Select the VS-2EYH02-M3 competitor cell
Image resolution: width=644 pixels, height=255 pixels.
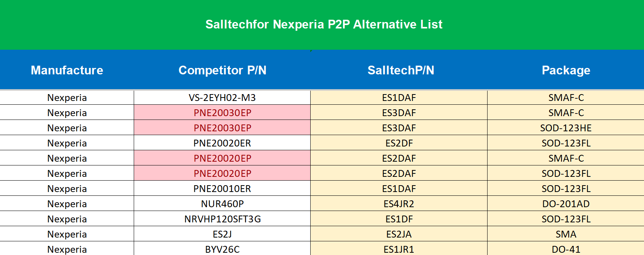(222, 98)
